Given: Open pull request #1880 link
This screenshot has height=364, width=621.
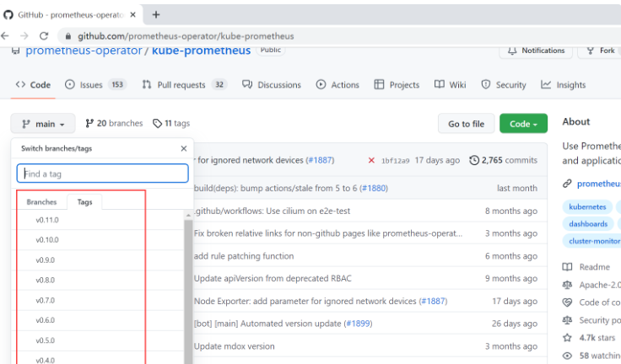Looking at the screenshot, I should click(375, 189).
